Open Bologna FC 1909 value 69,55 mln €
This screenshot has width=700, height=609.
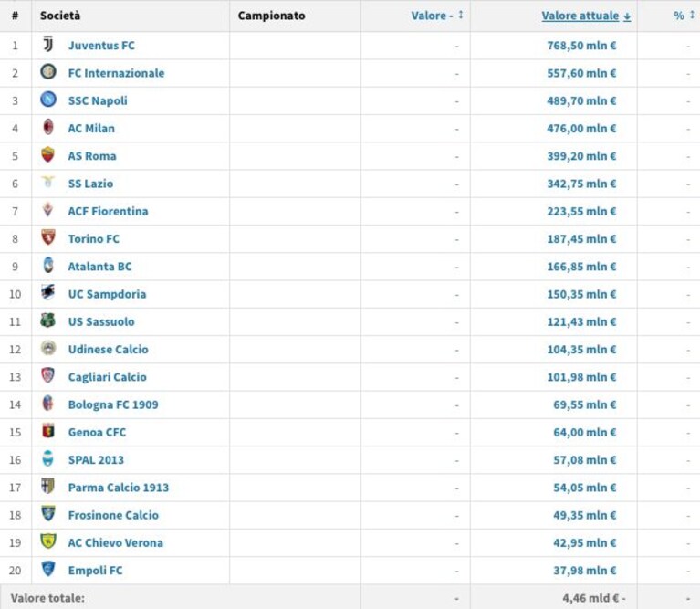(x=585, y=404)
